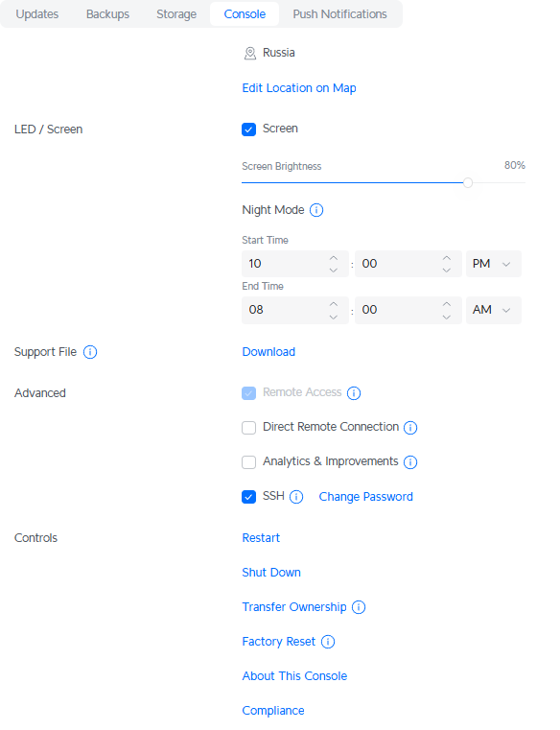Click the Transfer Ownership info icon
Viewport: 560px width, 730px height.
click(x=359, y=607)
